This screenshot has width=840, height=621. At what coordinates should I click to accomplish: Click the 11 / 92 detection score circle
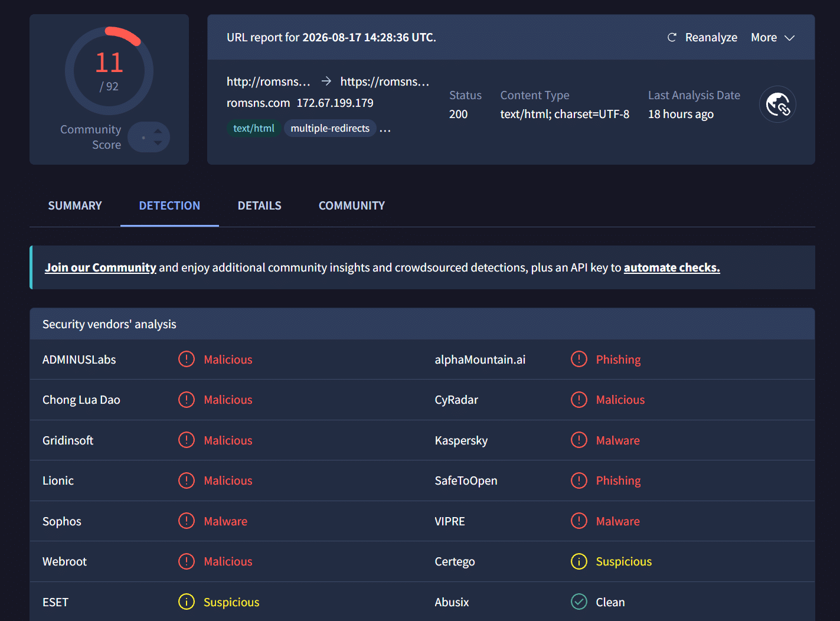pos(109,71)
